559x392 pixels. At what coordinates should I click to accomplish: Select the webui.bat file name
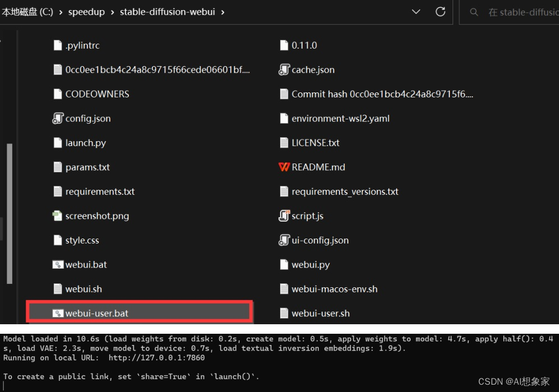point(86,264)
